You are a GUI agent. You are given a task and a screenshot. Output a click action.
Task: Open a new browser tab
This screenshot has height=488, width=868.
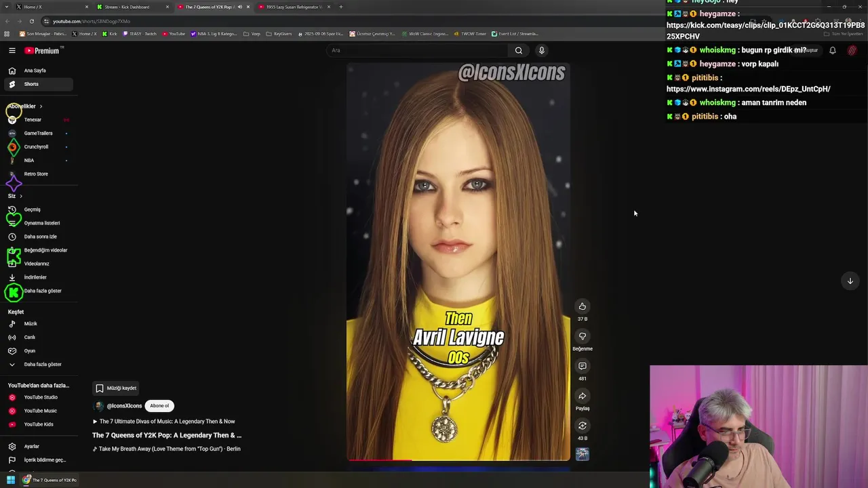pos(340,7)
